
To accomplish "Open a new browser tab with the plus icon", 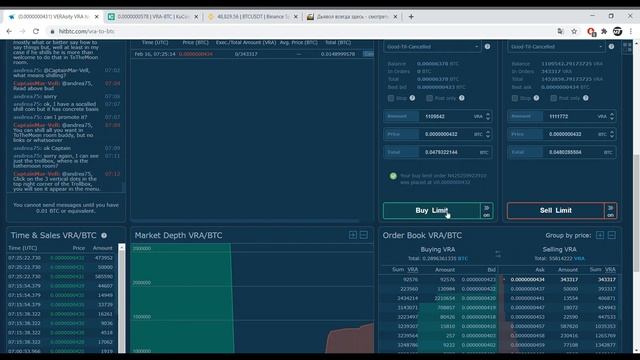I will [x=411, y=17].
